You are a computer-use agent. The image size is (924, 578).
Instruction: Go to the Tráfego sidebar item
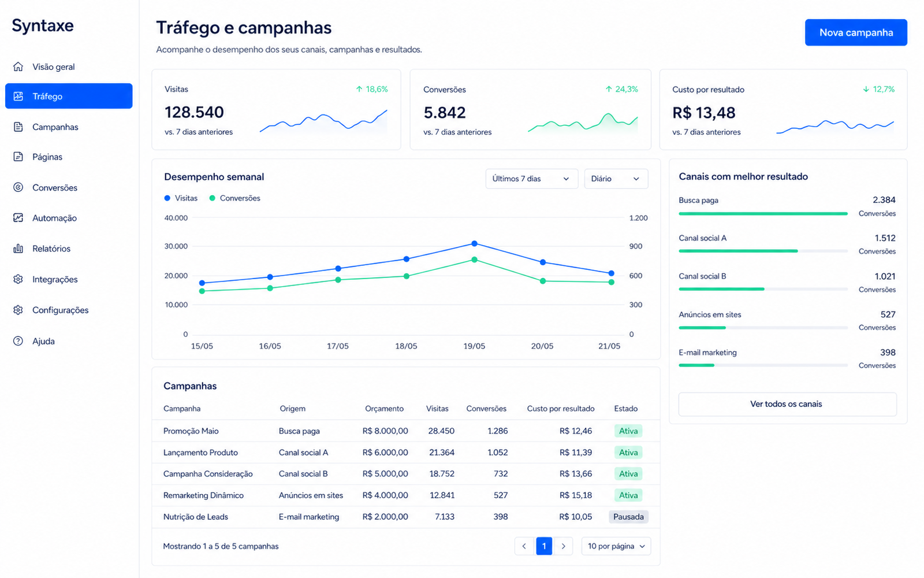point(69,96)
